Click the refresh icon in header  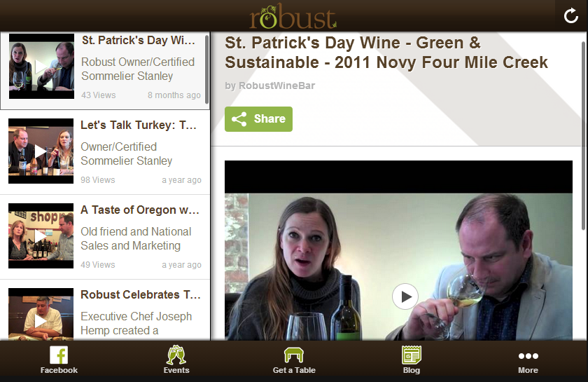pos(570,16)
